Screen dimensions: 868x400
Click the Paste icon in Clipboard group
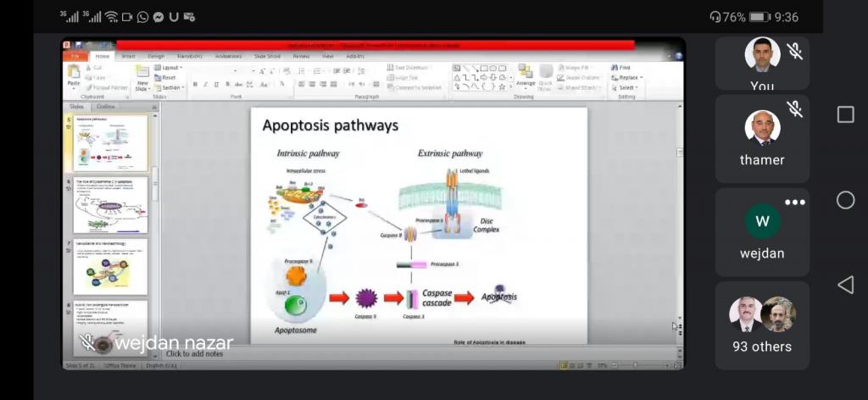(x=74, y=76)
